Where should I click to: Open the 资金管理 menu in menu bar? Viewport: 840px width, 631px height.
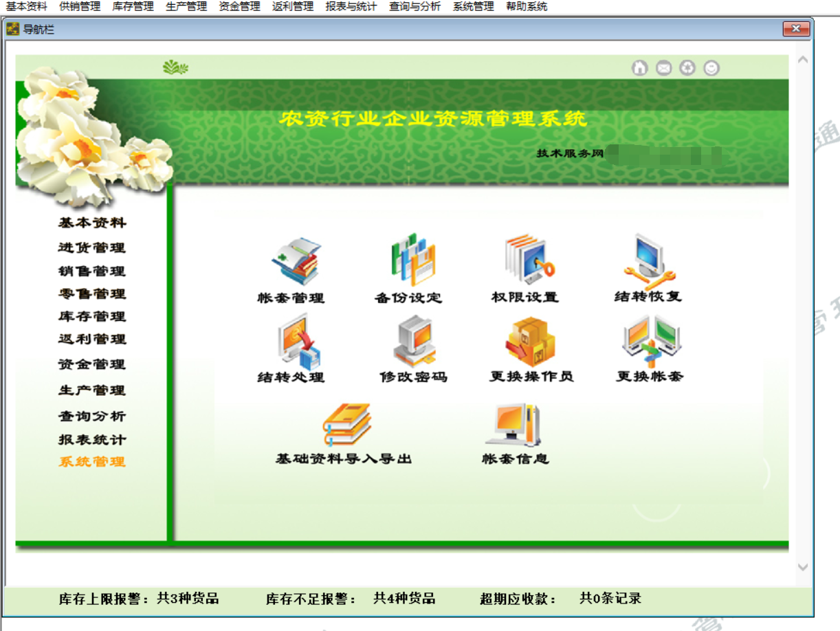coord(239,7)
